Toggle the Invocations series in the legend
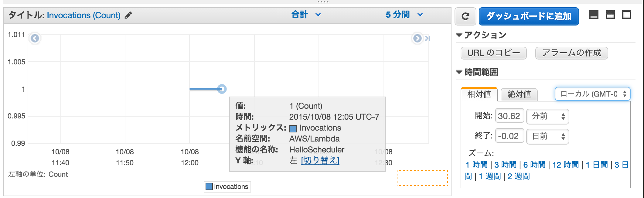The width and height of the screenshot is (644, 198). coord(227,186)
